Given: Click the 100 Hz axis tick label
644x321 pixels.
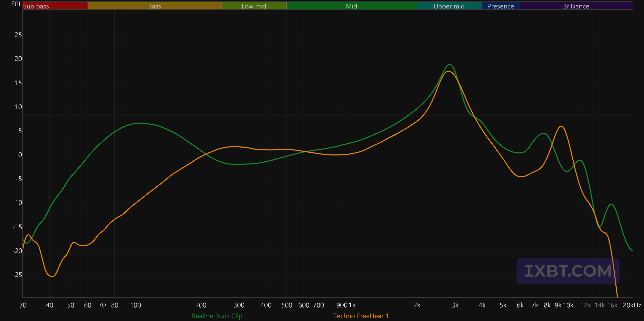Looking at the screenshot, I should [x=135, y=305].
